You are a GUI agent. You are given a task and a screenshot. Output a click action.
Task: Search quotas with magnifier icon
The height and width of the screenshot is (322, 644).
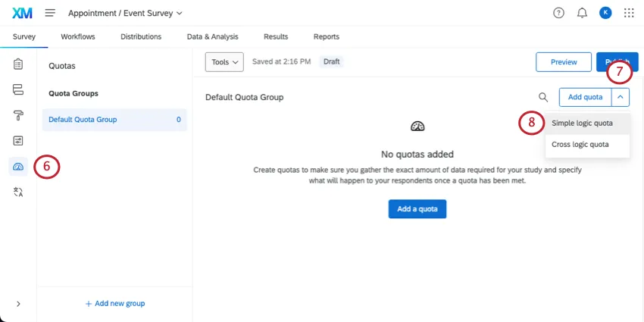[542, 97]
